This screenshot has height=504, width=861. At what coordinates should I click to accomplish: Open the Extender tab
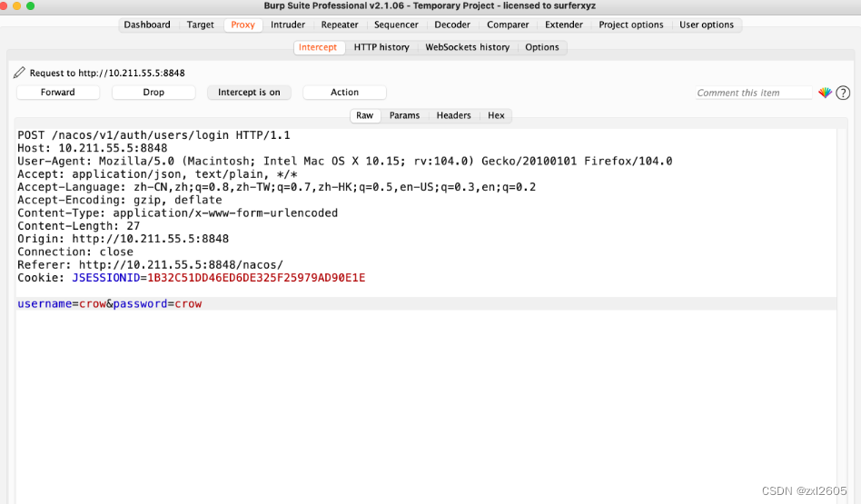[564, 25]
